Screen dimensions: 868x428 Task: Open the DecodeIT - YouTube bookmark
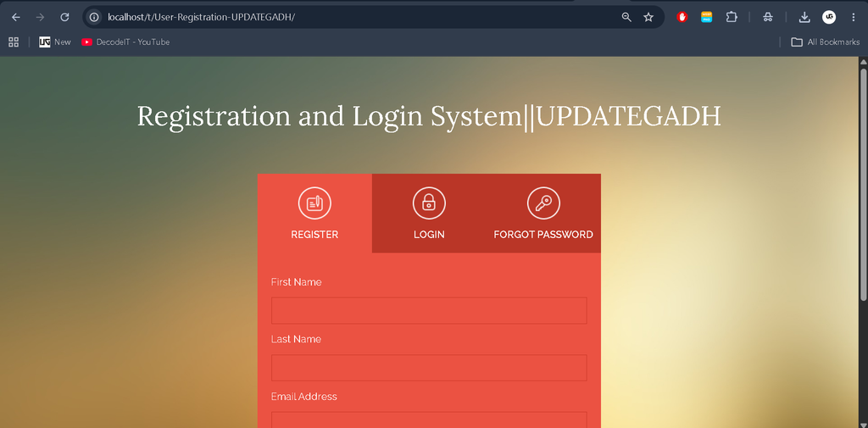tap(125, 42)
